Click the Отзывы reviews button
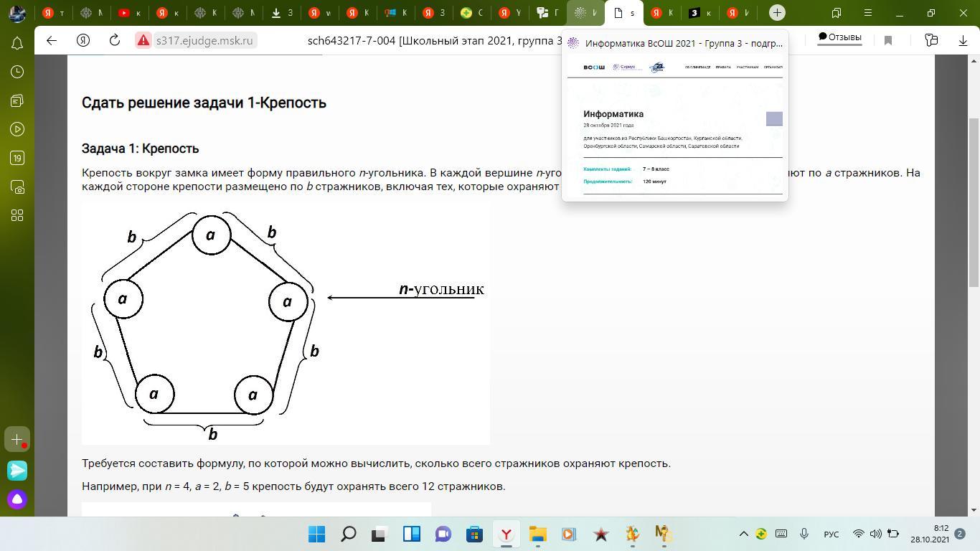The image size is (980, 551). pyautogui.click(x=839, y=37)
